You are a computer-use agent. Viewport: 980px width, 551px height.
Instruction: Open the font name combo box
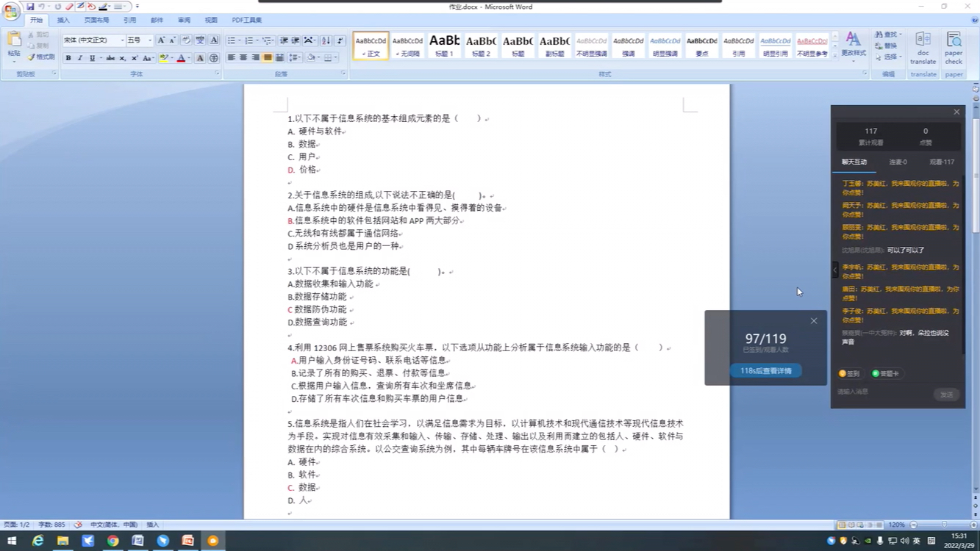click(x=93, y=40)
